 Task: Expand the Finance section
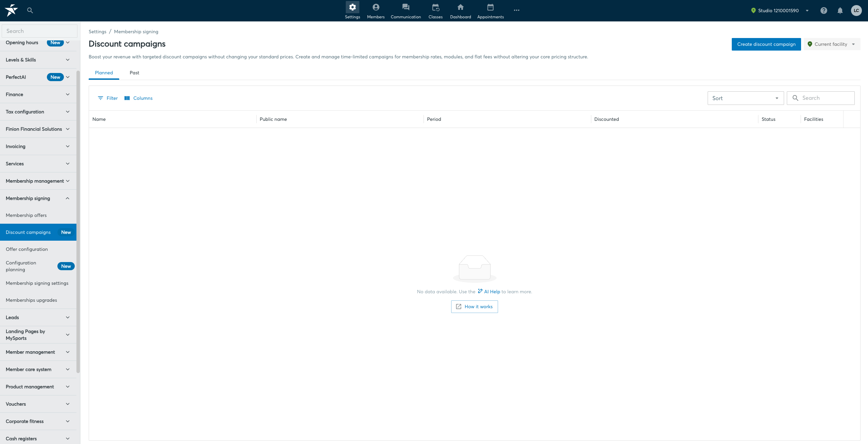click(x=38, y=94)
